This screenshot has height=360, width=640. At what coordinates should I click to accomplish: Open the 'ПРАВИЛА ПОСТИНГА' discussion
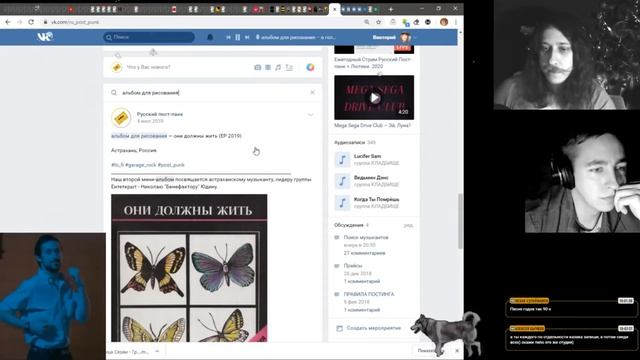pyautogui.click(x=369, y=294)
